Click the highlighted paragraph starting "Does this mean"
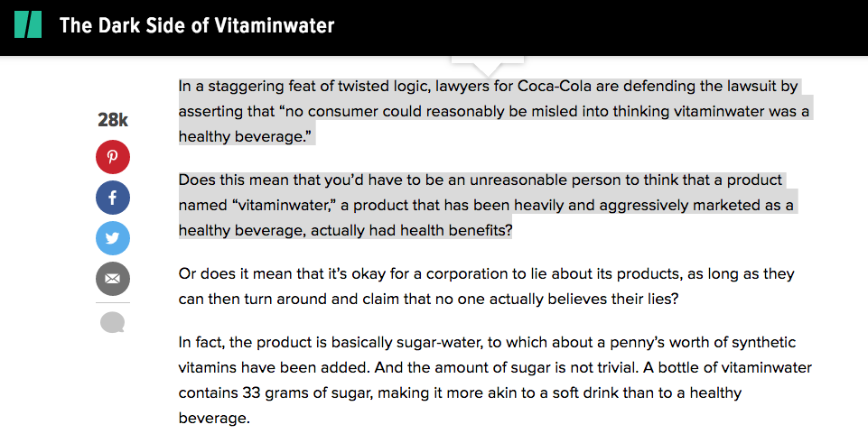 point(486,205)
